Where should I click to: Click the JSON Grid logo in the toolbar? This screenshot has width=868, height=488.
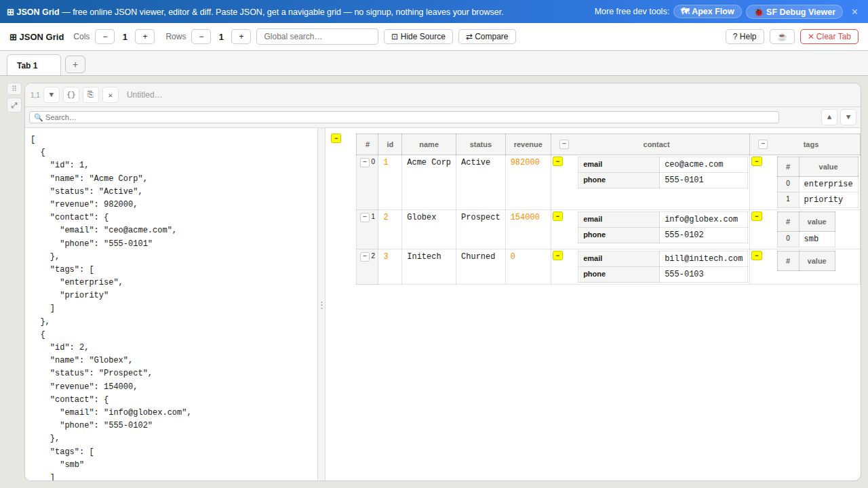click(x=37, y=37)
